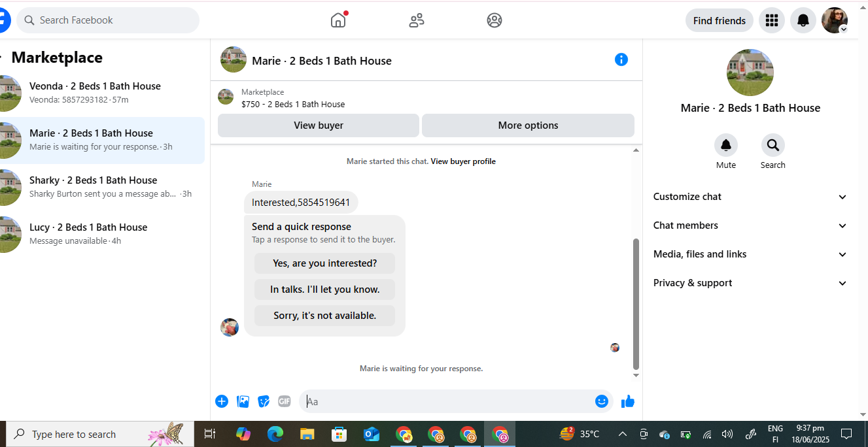Open the clock showing 9:37 pm
The width and height of the screenshot is (868, 447).
coord(809,434)
